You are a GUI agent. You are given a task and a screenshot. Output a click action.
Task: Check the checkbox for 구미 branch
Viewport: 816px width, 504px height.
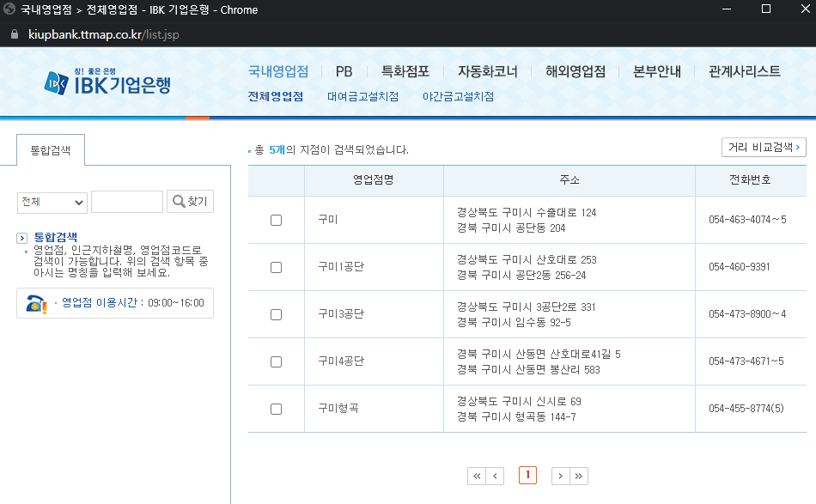tap(276, 220)
